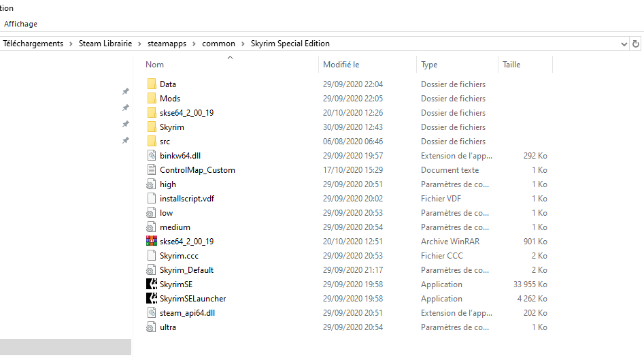Open the Mods folder icon
Image resolution: width=644 pixels, height=360 pixels.
pos(152,98)
